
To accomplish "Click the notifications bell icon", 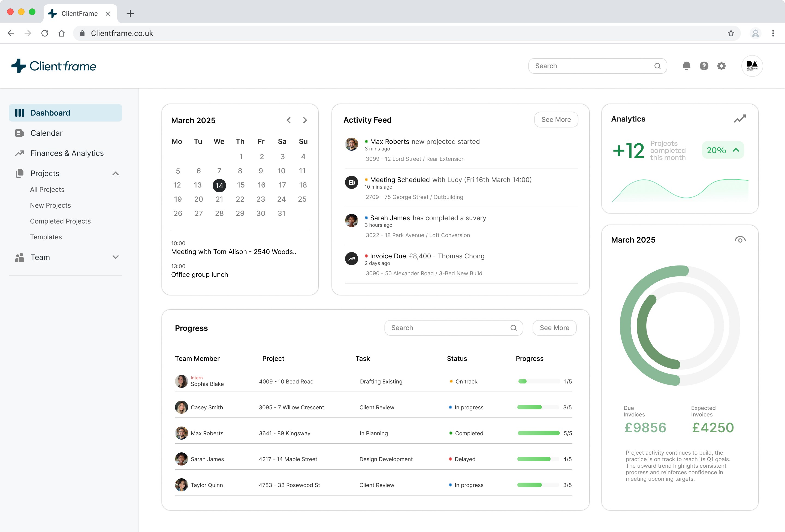I will point(686,66).
